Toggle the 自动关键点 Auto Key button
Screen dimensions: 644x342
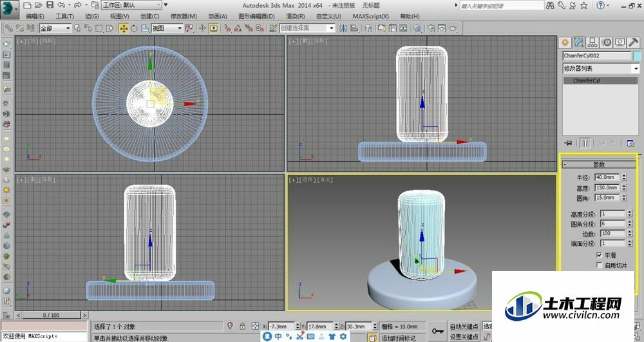click(464, 327)
